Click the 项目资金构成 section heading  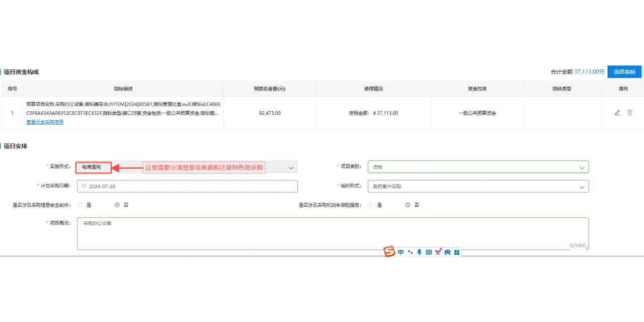click(21, 72)
